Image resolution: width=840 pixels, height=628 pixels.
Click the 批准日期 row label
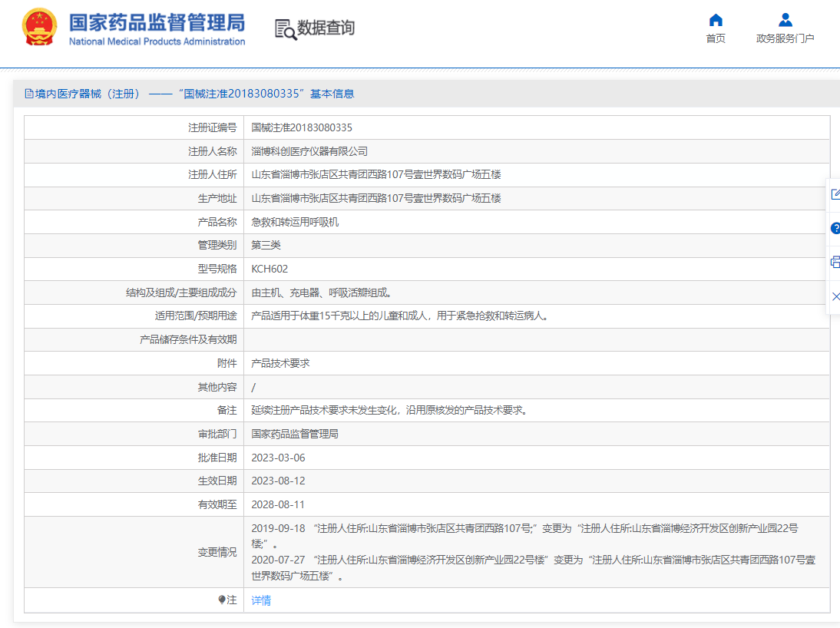[217, 458]
